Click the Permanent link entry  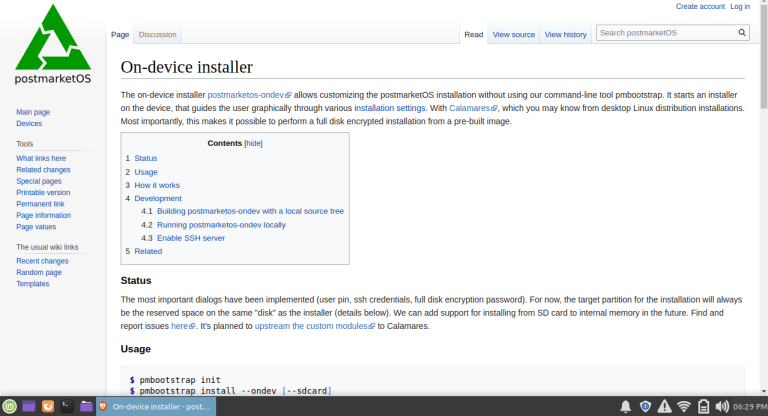tap(40, 204)
